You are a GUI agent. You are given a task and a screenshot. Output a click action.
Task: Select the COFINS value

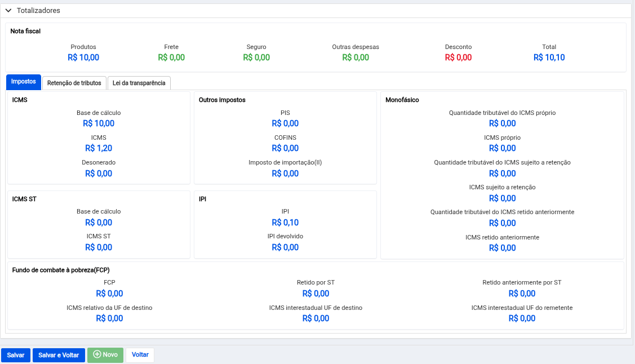pyautogui.click(x=285, y=148)
